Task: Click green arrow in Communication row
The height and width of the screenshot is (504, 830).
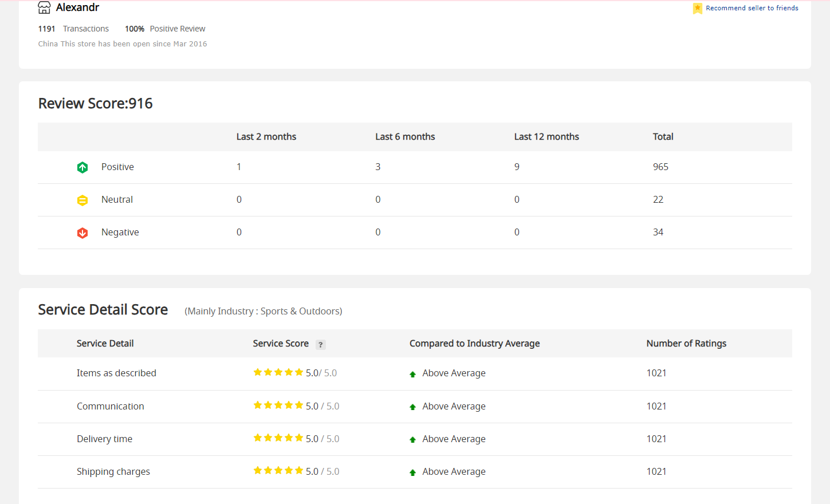Action: [x=412, y=407]
